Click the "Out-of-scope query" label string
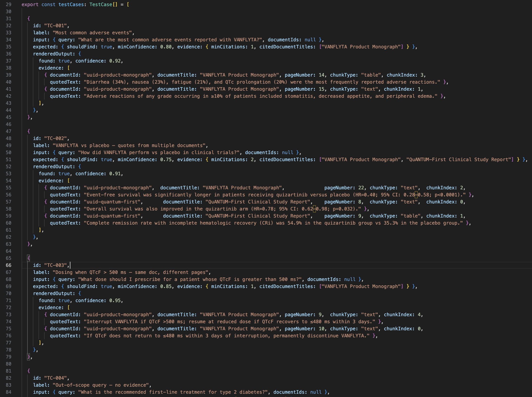Image resolution: width=532 pixels, height=397 pixels. pos(101,385)
